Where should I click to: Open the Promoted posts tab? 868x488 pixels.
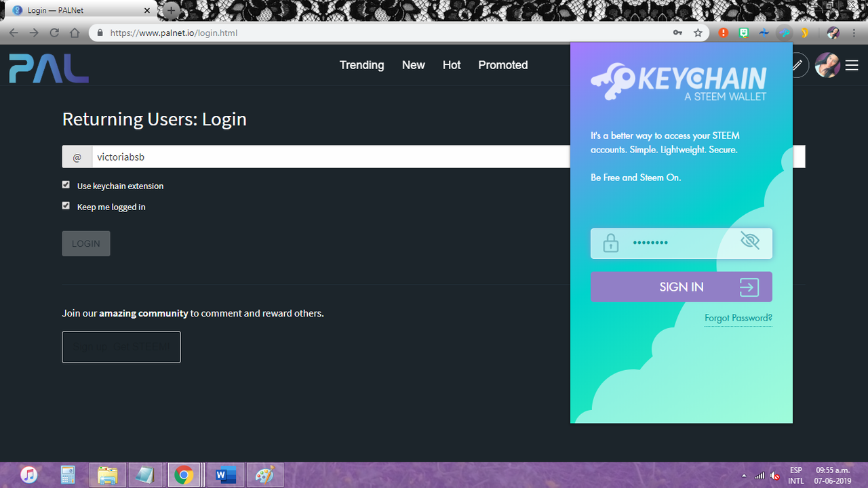[502, 65]
